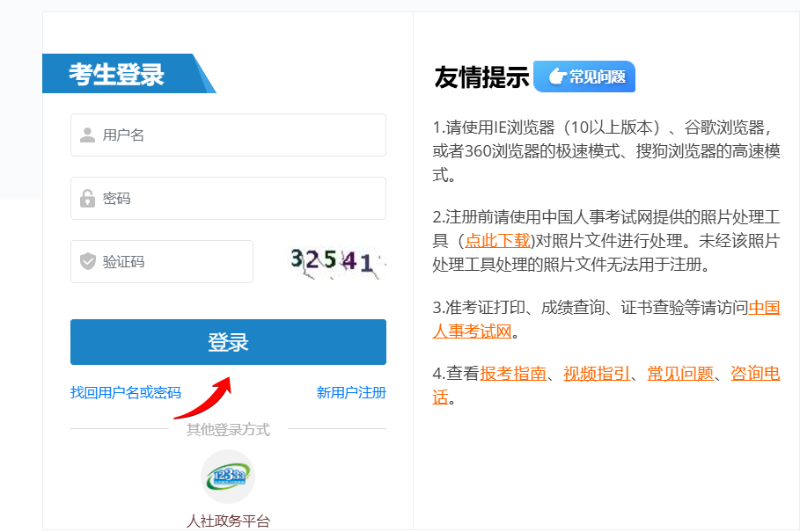Open the 咨询电话 contact link
Image resolution: width=800 pixels, height=532 pixels.
754,374
